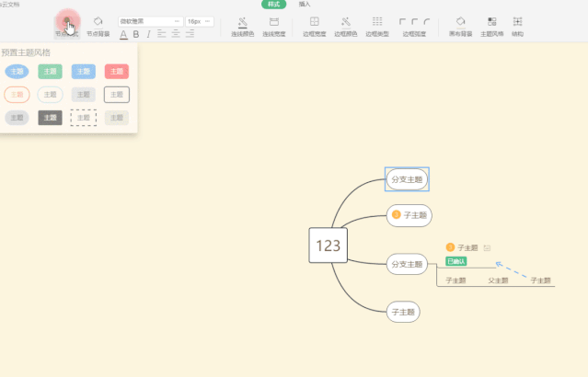Open the 节点背景 node background tool

98,27
